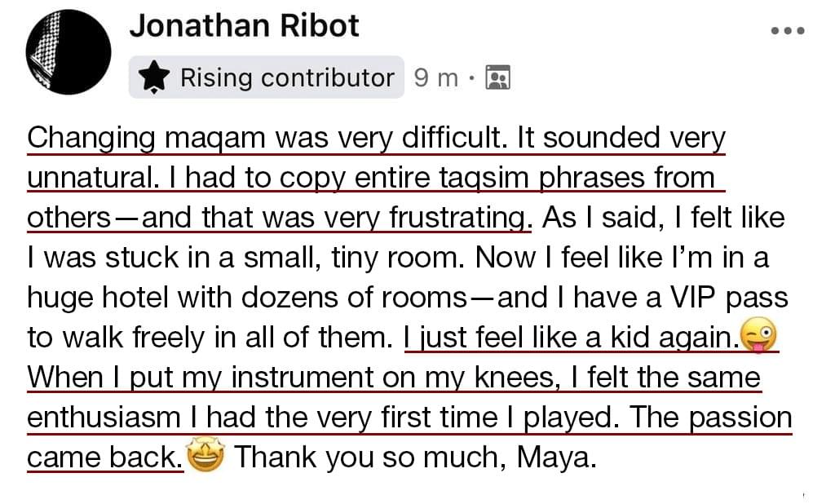Screen dimensions: 835x504
Task: Click the winking tongue-out emoji
Action: 758,336
